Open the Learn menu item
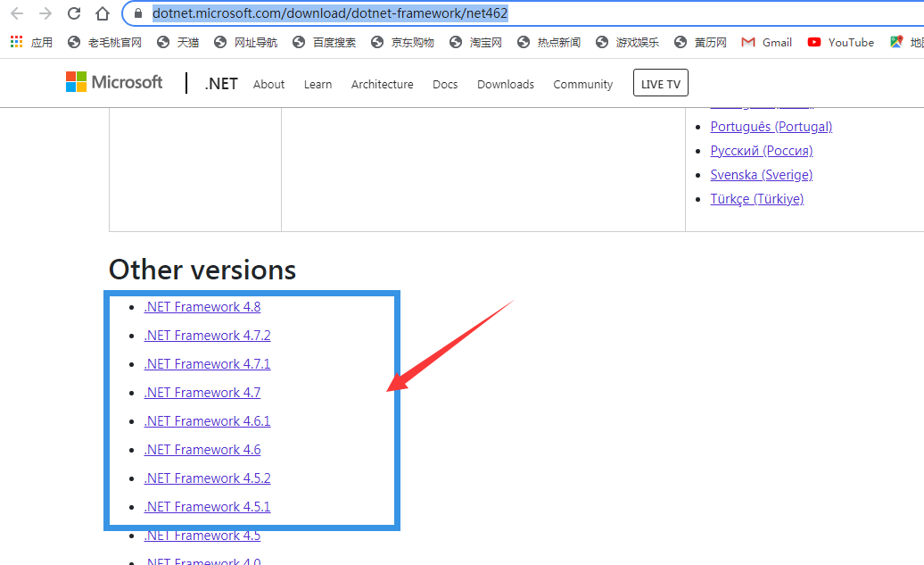The width and height of the screenshot is (924, 565). 318,84
